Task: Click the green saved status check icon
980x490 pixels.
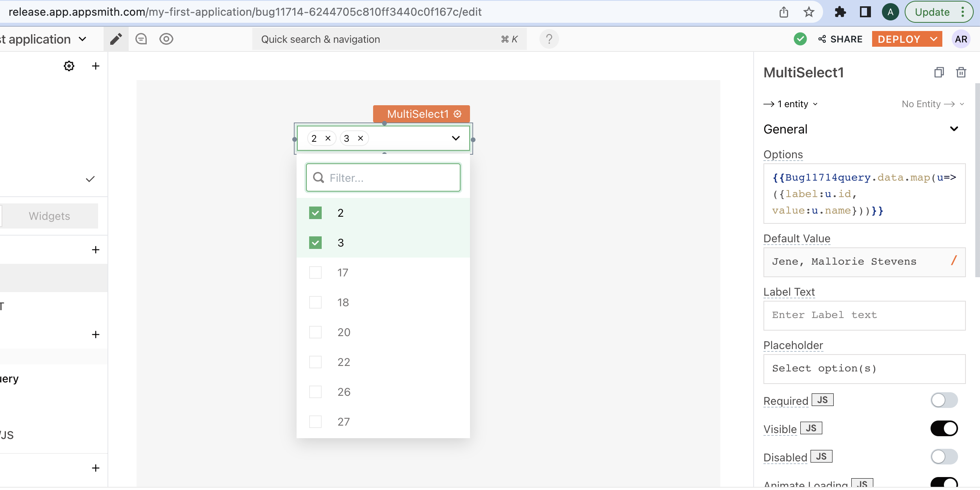Action: [x=800, y=39]
